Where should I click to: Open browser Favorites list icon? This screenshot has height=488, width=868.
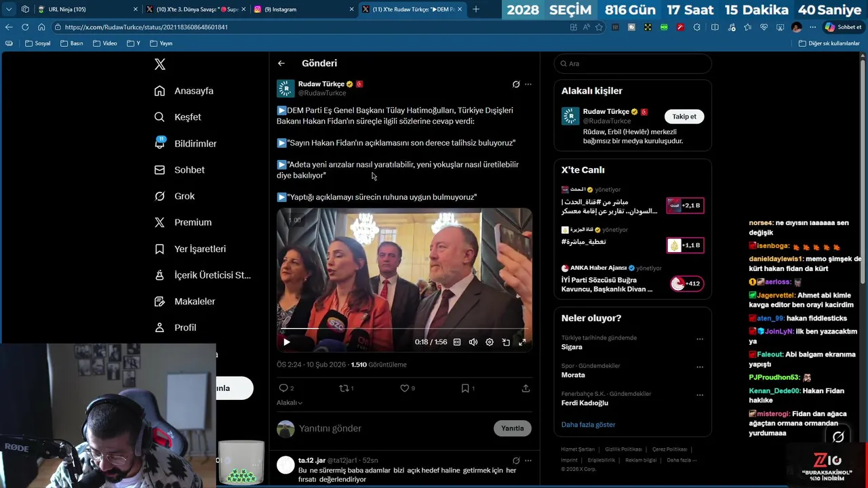pyautogui.click(x=747, y=27)
